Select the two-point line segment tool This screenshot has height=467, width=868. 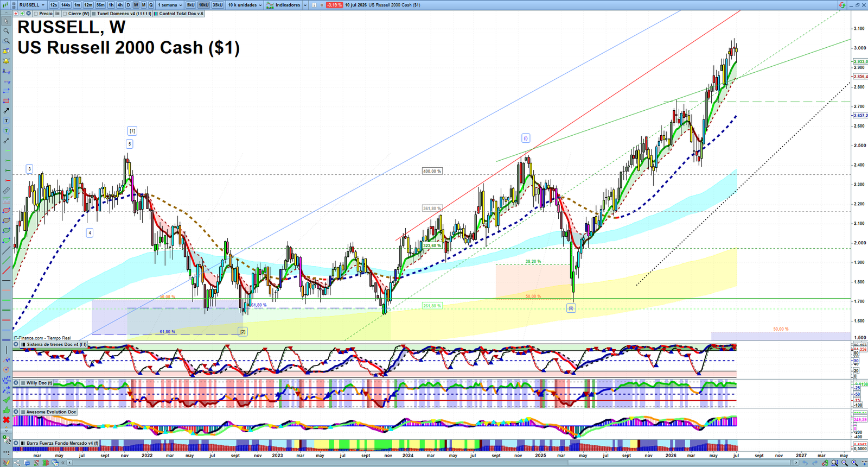6,141
